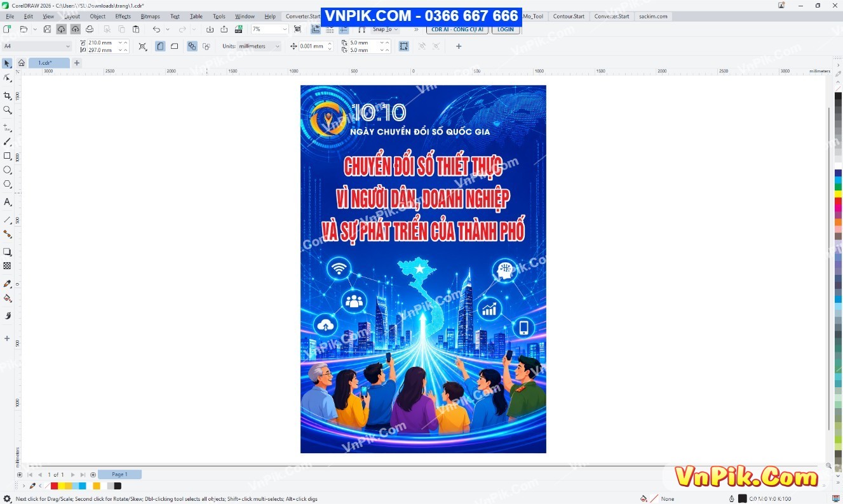
Task: Open the Effects menu
Action: pos(123,17)
